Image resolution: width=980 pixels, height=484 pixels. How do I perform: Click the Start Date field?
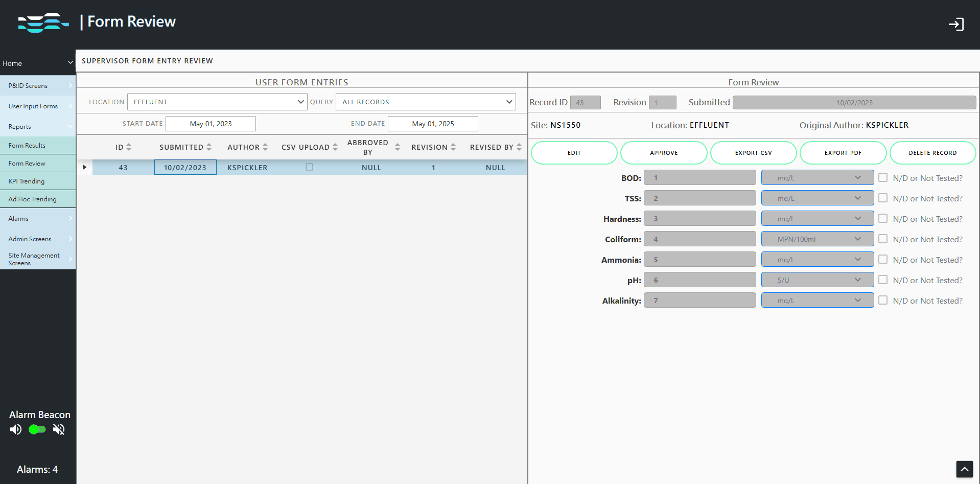[211, 124]
